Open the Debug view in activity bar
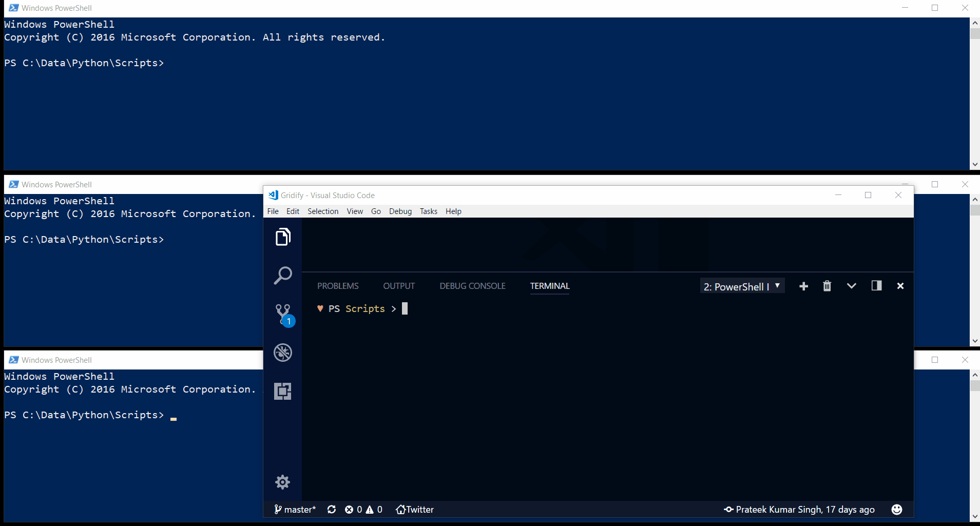980x526 pixels. pos(283,353)
